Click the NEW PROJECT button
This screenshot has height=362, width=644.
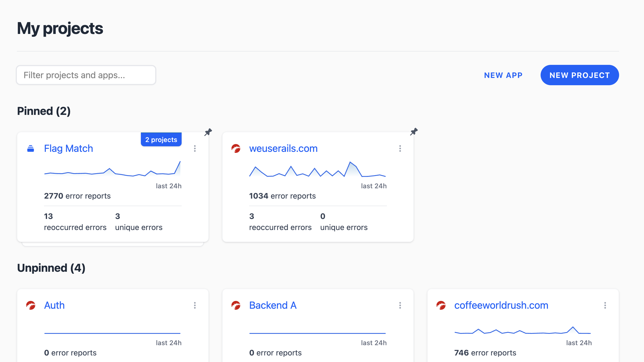click(x=580, y=75)
